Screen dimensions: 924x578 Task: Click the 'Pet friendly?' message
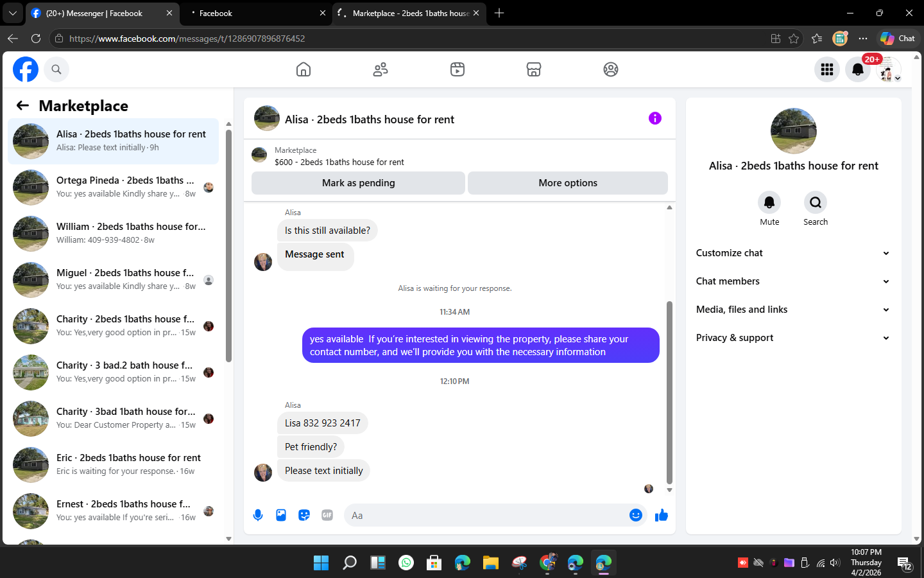[x=311, y=447]
